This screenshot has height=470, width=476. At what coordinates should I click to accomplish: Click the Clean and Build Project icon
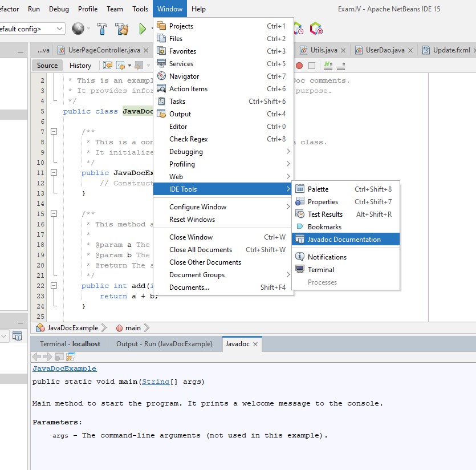pyautogui.click(x=121, y=29)
